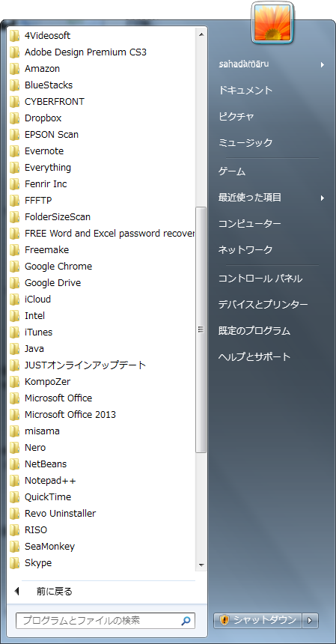Open コントロール パネル
Image resolution: width=336 pixels, height=644 pixels.
point(260,279)
